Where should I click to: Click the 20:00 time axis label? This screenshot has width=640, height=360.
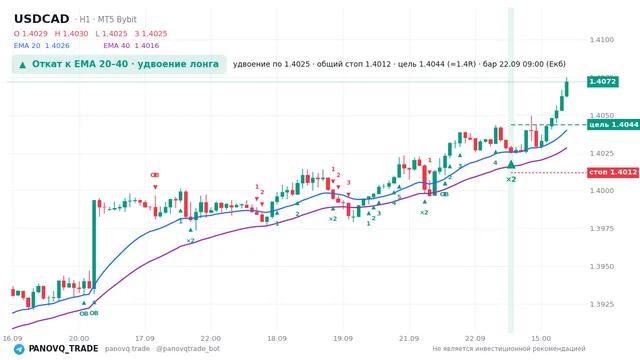(x=79, y=338)
